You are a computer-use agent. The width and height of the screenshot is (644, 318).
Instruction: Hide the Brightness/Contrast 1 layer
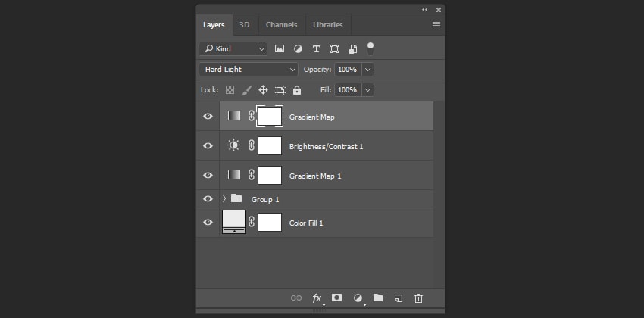[x=208, y=145]
